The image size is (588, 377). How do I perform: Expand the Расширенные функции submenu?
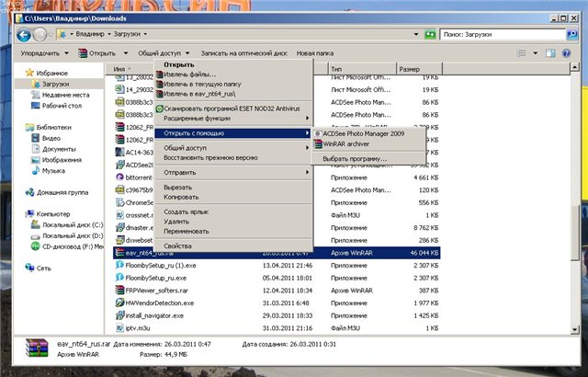[x=233, y=119]
